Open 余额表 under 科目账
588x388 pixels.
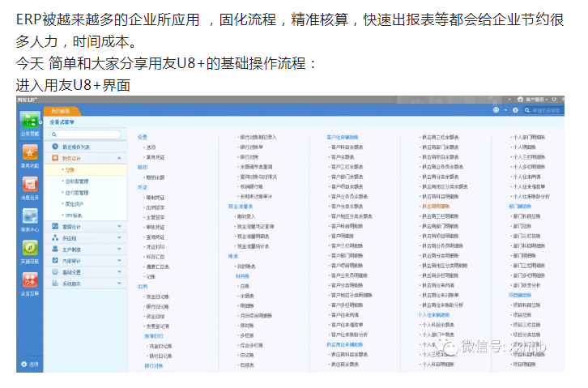pyautogui.click(x=247, y=296)
